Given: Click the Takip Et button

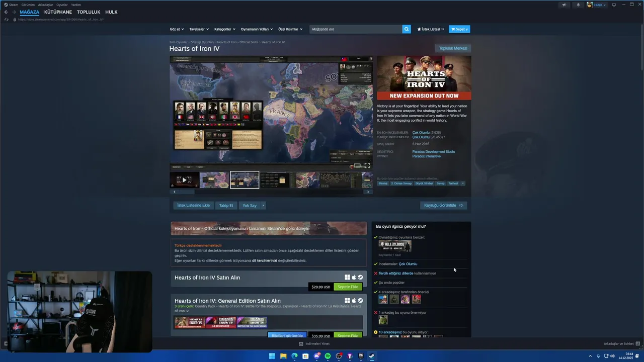Looking at the screenshot, I should point(226,205).
